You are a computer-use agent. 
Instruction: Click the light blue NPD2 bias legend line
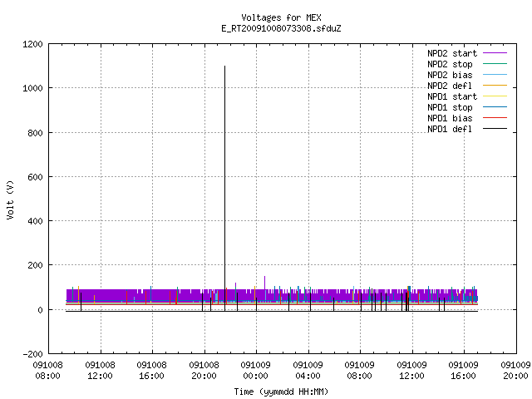point(495,75)
